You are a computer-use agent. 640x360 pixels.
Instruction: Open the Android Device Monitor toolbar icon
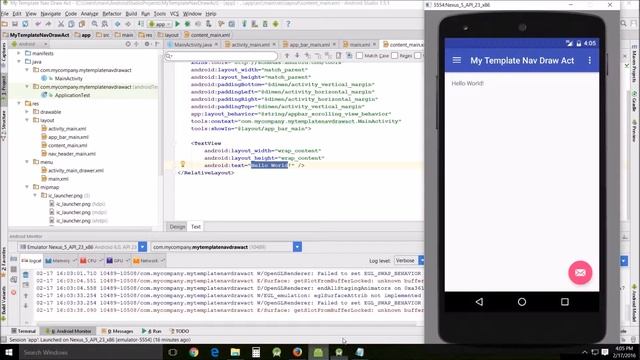(276, 24)
